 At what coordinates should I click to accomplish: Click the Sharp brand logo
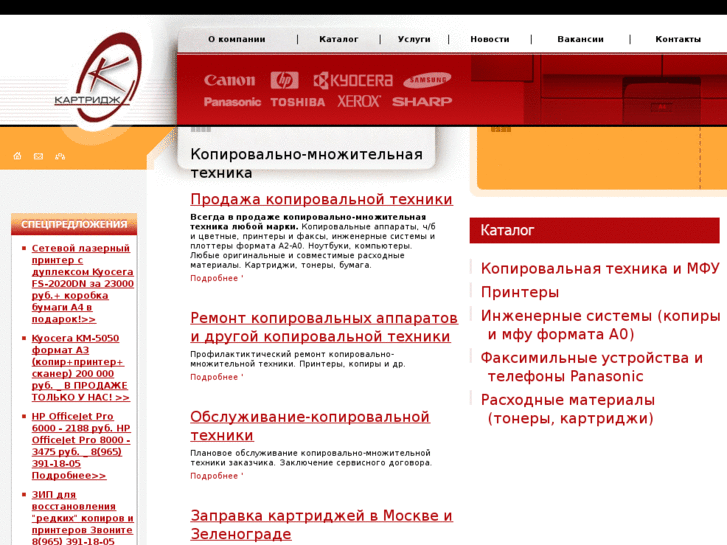422,102
